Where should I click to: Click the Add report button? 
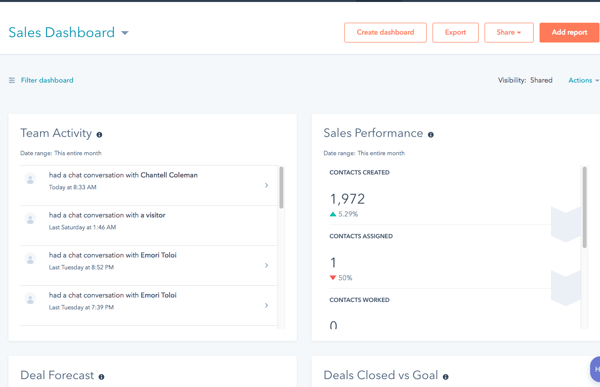[x=569, y=33]
